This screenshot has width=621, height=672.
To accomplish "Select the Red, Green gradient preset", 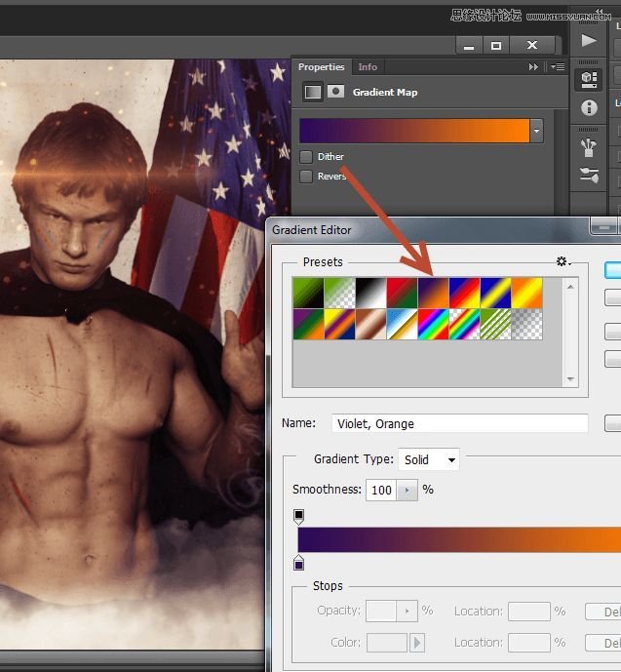I will point(403,294).
